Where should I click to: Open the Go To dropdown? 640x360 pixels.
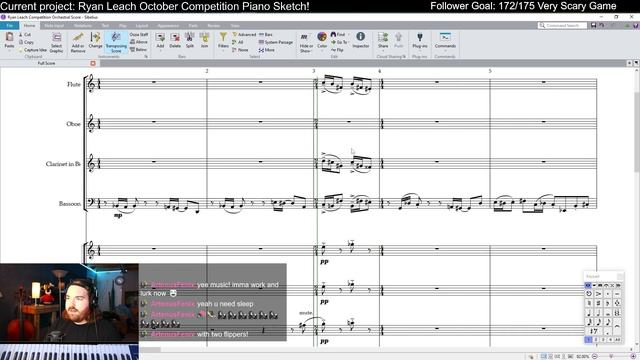click(340, 42)
